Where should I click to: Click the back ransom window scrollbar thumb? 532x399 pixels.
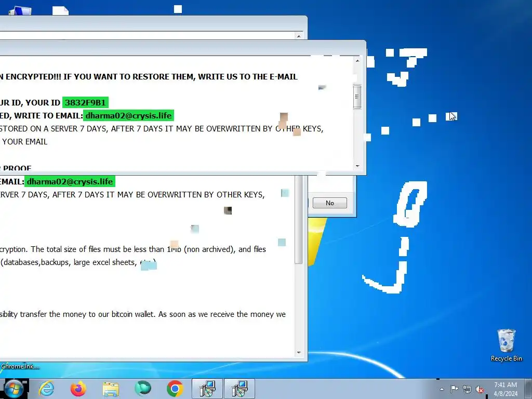point(299,219)
